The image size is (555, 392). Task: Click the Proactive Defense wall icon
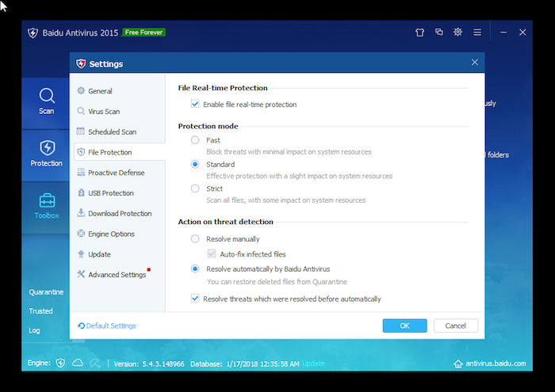[x=81, y=172]
